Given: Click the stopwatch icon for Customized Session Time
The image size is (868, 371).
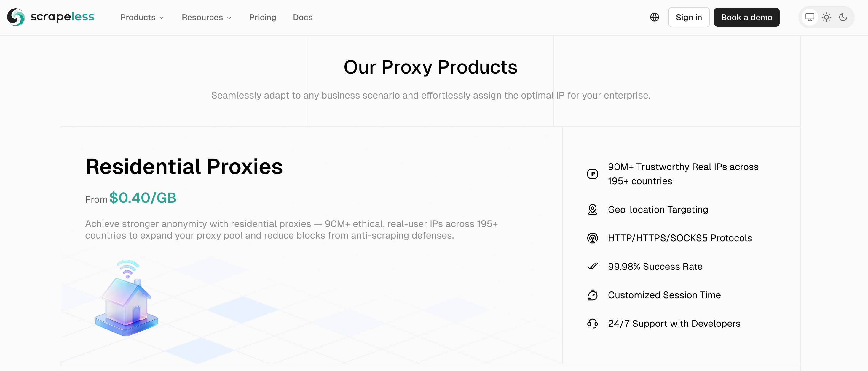Looking at the screenshot, I should coord(592,295).
